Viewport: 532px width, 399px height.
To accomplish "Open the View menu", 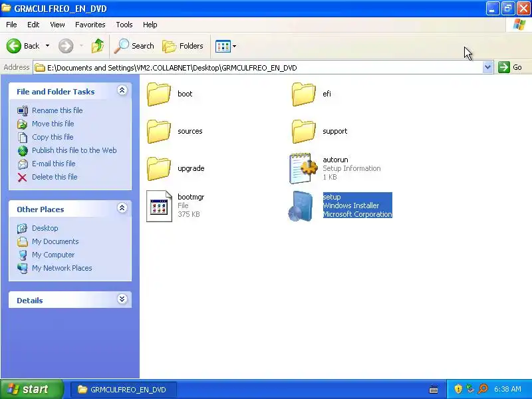I will click(57, 25).
